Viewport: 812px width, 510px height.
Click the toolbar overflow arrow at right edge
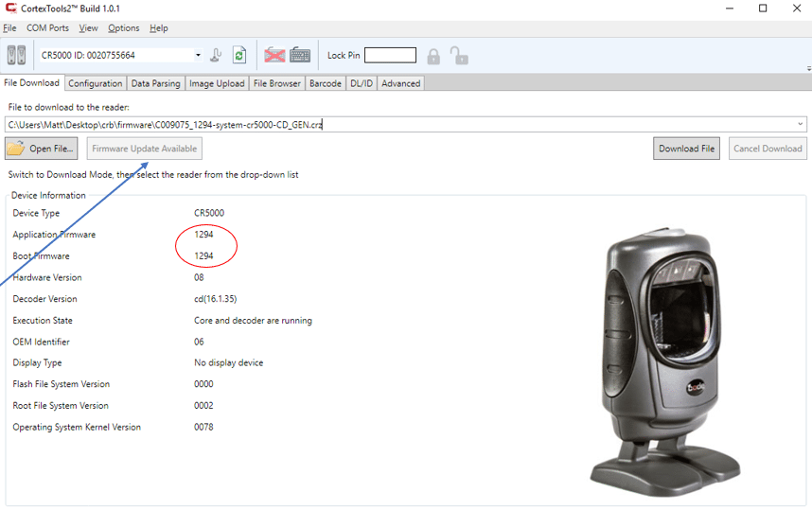pos(808,68)
